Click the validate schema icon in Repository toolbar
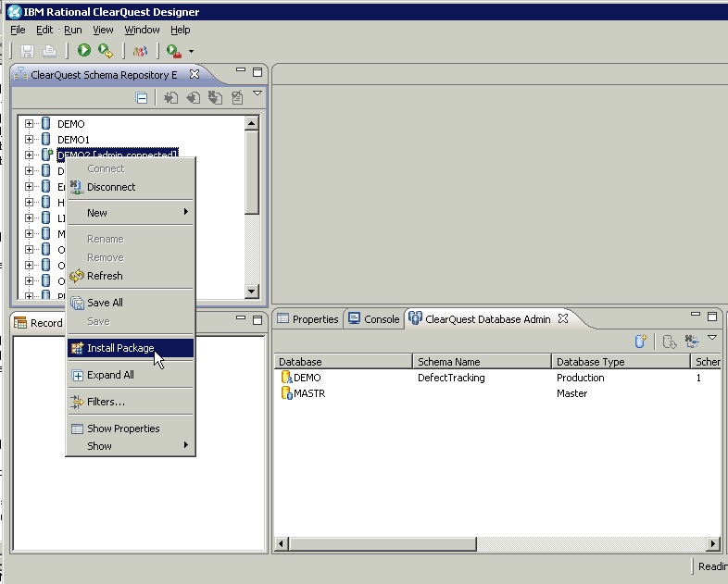 [237, 98]
